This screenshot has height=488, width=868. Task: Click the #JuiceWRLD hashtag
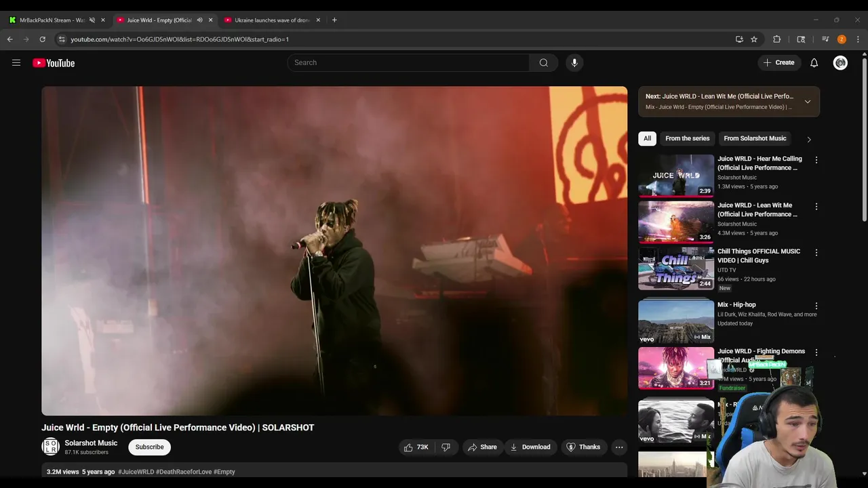coord(136,472)
